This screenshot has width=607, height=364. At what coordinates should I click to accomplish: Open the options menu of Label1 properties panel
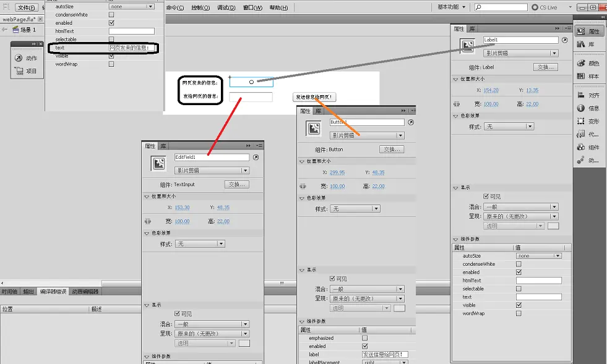tap(568, 28)
